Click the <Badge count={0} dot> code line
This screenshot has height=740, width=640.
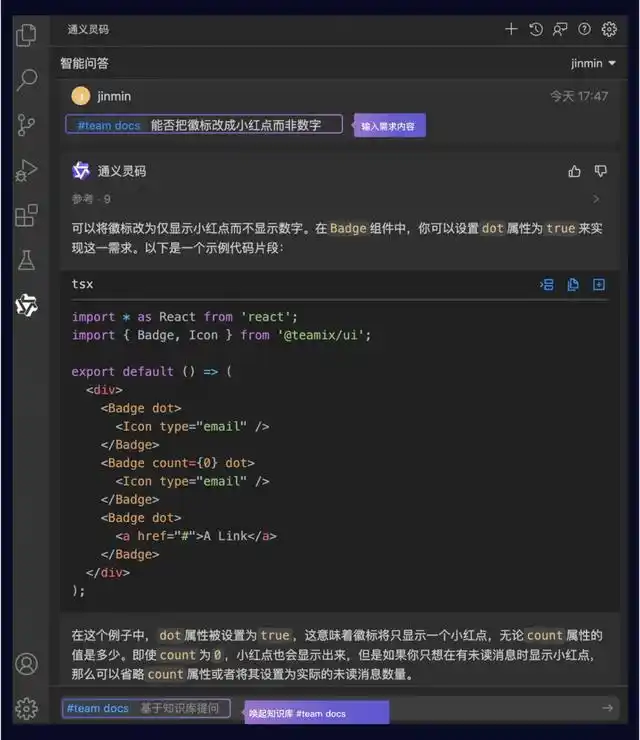[x=177, y=463]
